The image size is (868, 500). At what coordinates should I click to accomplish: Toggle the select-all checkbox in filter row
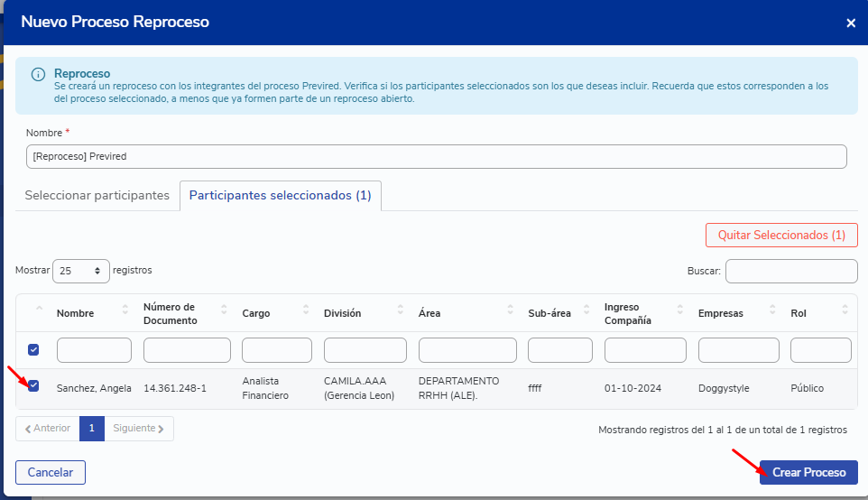pyautogui.click(x=33, y=350)
